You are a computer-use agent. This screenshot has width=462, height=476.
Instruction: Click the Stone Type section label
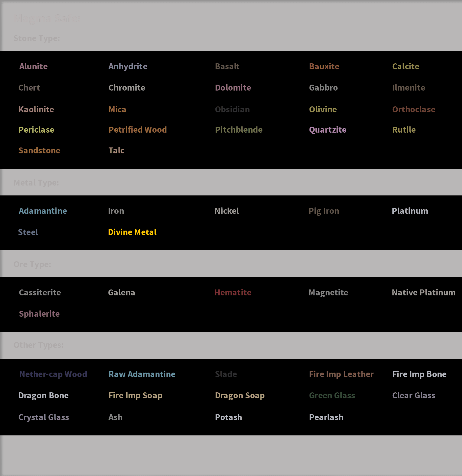coord(37,38)
